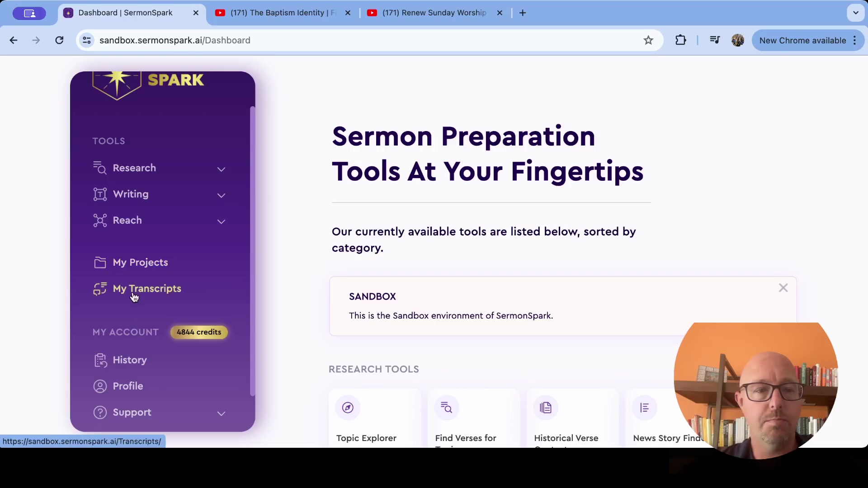The width and height of the screenshot is (868, 488).
Task: Select the Find Verses search icon
Action: [x=447, y=408]
